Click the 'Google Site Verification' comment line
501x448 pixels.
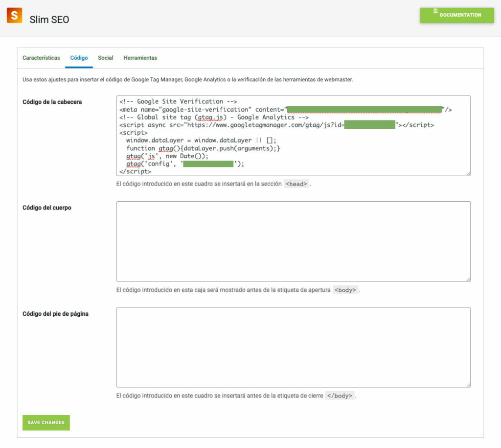(178, 101)
